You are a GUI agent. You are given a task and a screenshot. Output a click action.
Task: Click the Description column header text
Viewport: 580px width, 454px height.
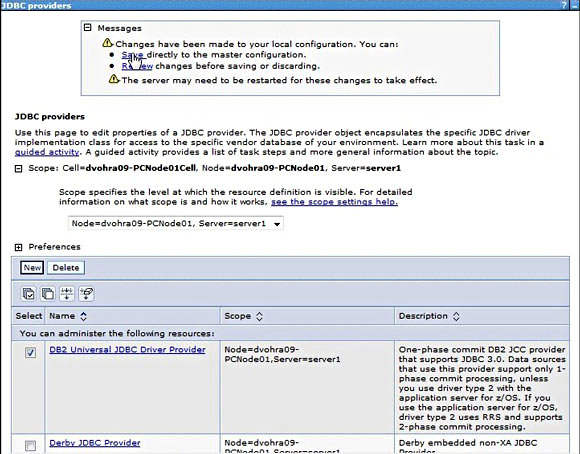[423, 316]
